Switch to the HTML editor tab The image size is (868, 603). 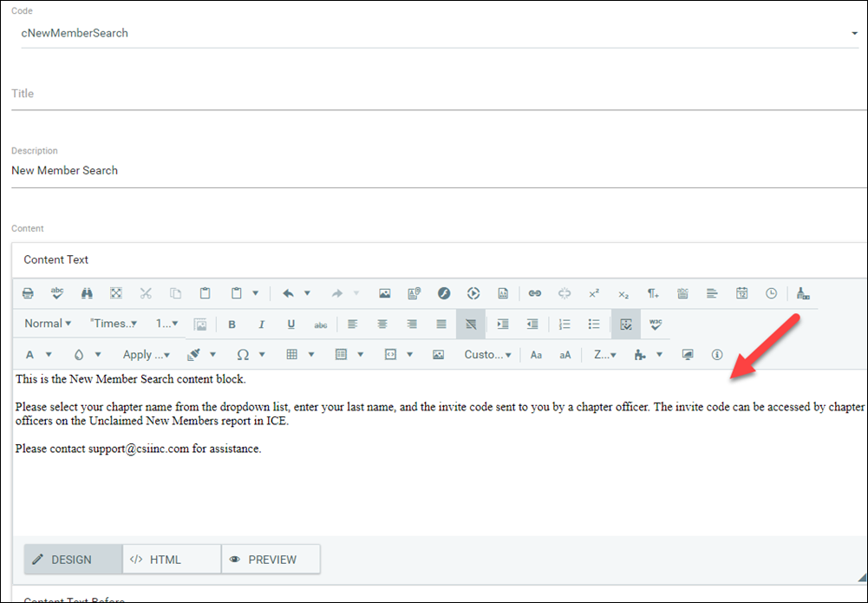coord(172,560)
